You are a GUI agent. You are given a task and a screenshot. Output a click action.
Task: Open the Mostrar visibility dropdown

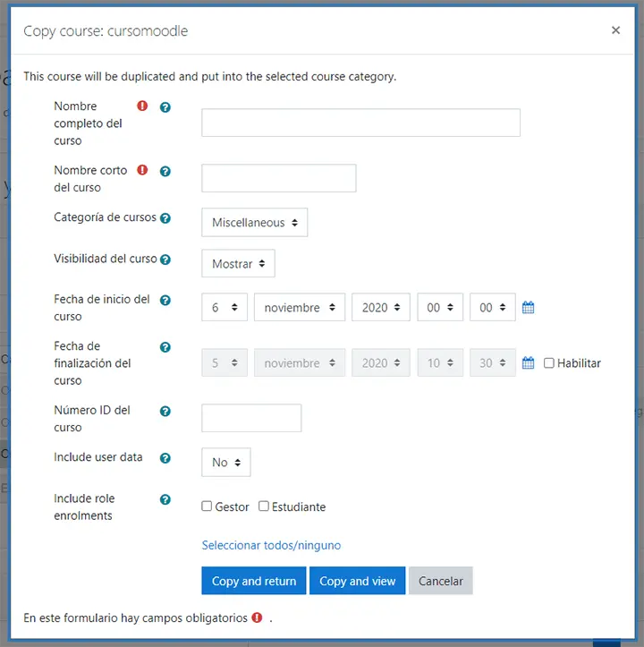[238, 264]
